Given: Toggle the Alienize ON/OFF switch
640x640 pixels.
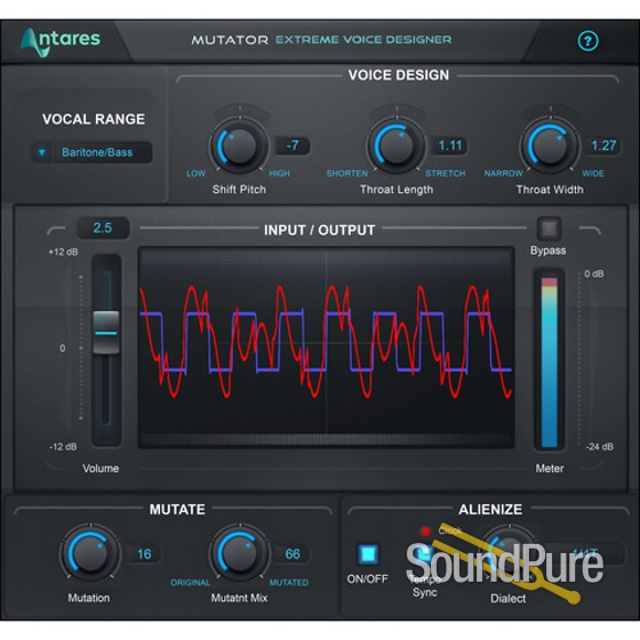Looking at the screenshot, I should tap(368, 554).
